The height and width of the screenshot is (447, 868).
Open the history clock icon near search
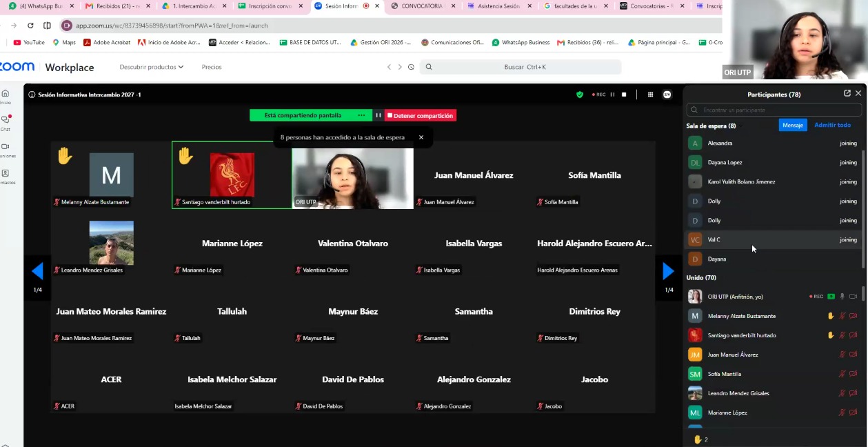click(x=411, y=67)
